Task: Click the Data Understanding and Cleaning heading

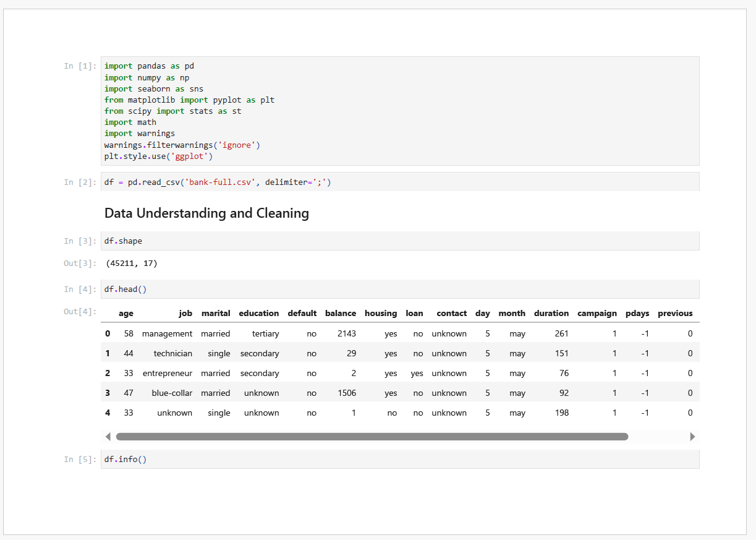Action: pyautogui.click(x=206, y=213)
